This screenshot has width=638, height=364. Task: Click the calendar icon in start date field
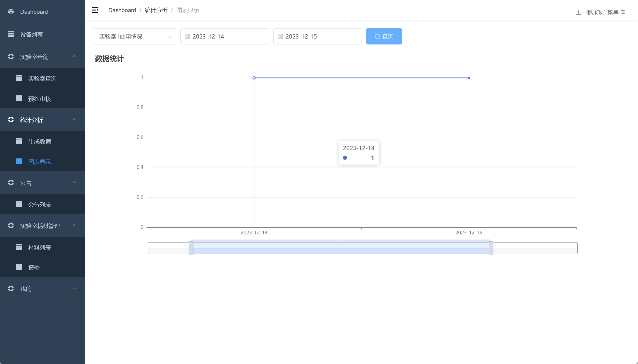187,36
